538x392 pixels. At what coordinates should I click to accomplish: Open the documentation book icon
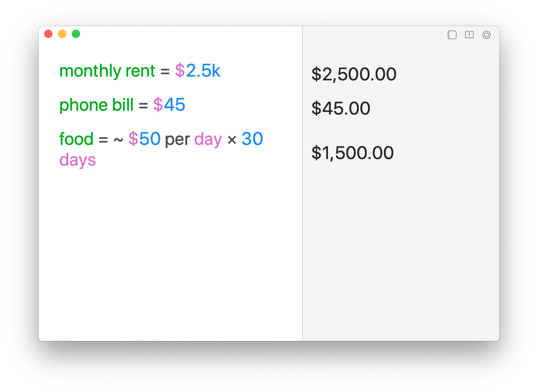tap(469, 35)
